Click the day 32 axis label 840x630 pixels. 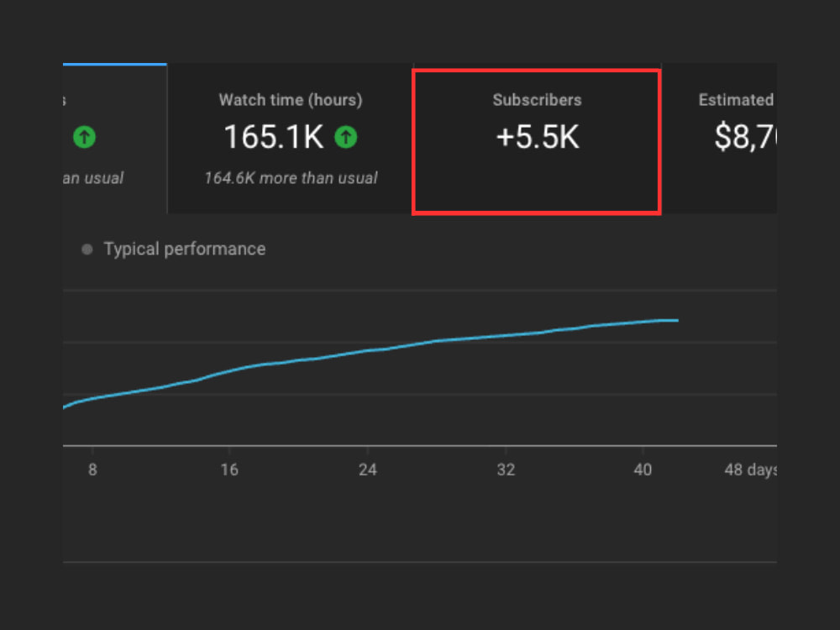click(506, 470)
